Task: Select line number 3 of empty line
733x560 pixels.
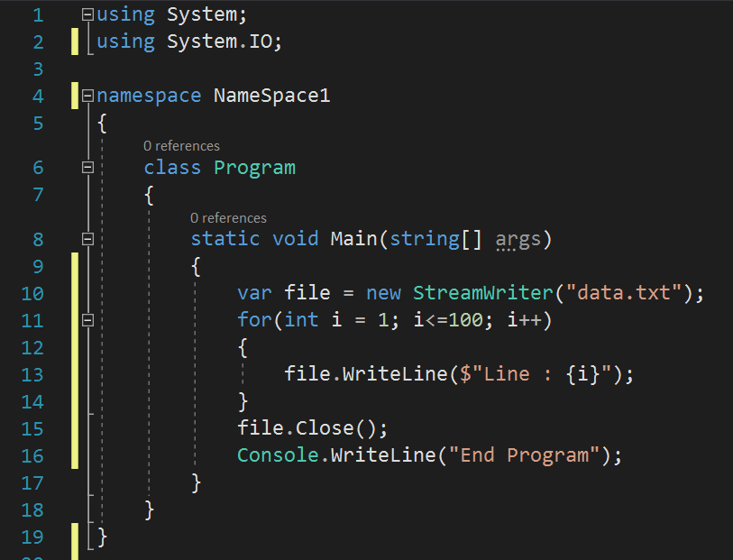Action: click(37, 69)
